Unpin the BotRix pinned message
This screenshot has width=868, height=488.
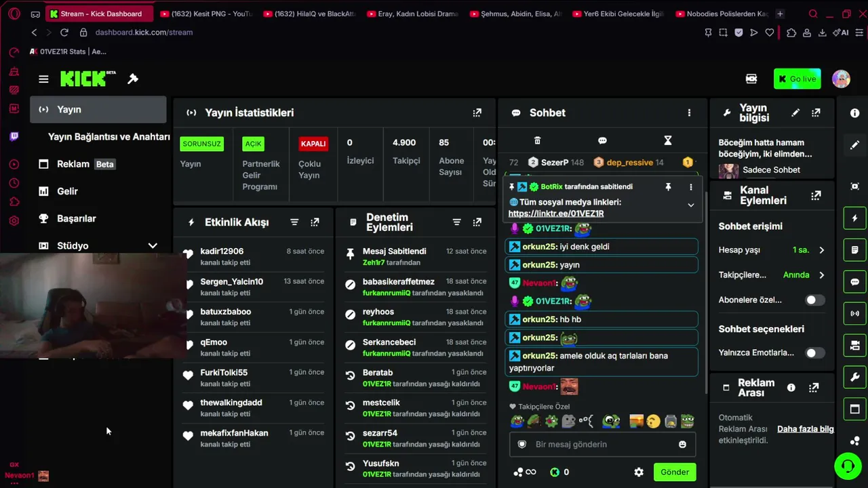668,187
